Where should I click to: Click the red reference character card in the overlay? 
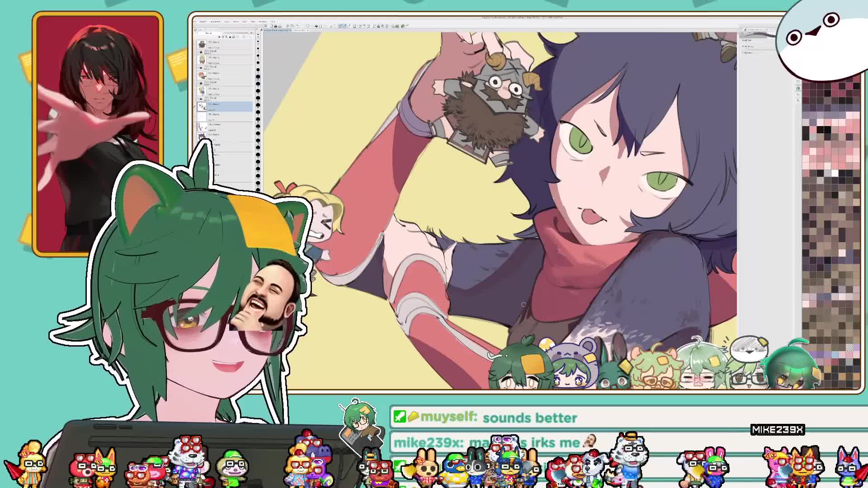click(x=98, y=134)
